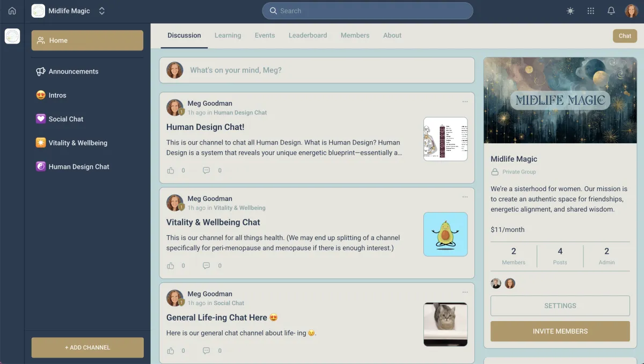Click the Search field

368,11
